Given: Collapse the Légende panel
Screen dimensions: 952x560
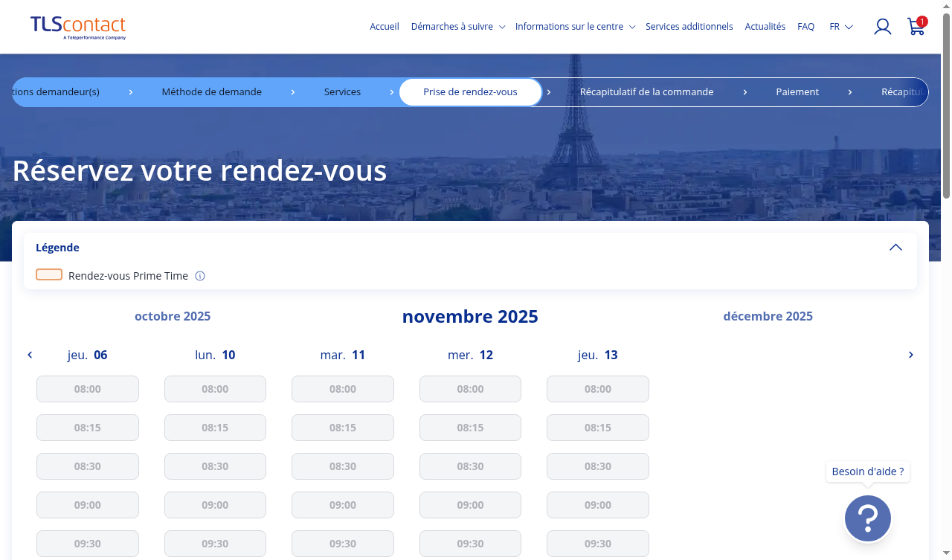Looking at the screenshot, I should pos(895,248).
